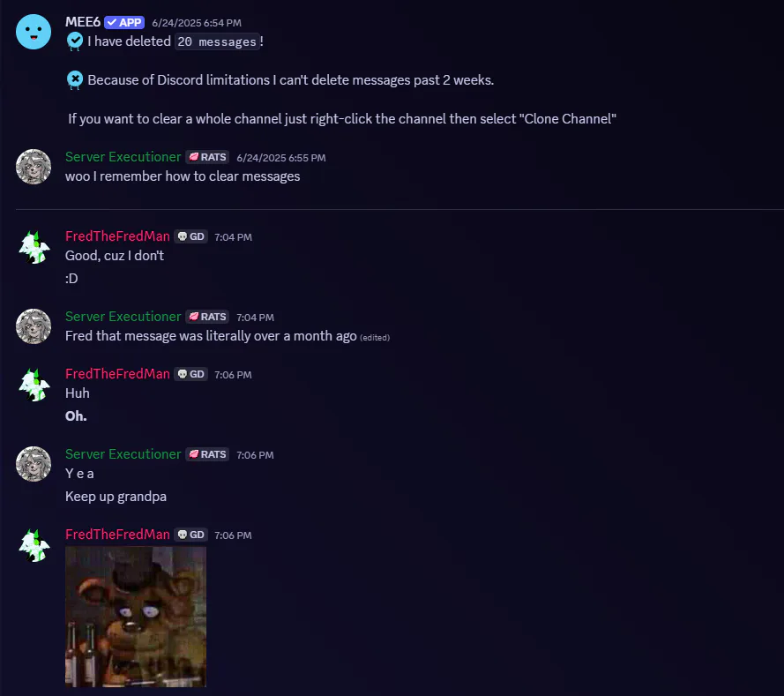The image size is (784, 696).
Task: Click the MEE6 username
Action: pyautogui.click(x=83, y=23)
